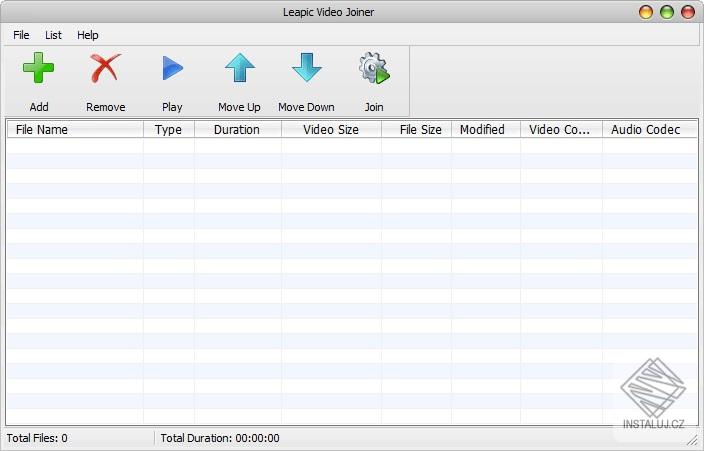Screen dimensions: 704x451
Task: Sort by Duration column header
Action: tap(238, 129)
